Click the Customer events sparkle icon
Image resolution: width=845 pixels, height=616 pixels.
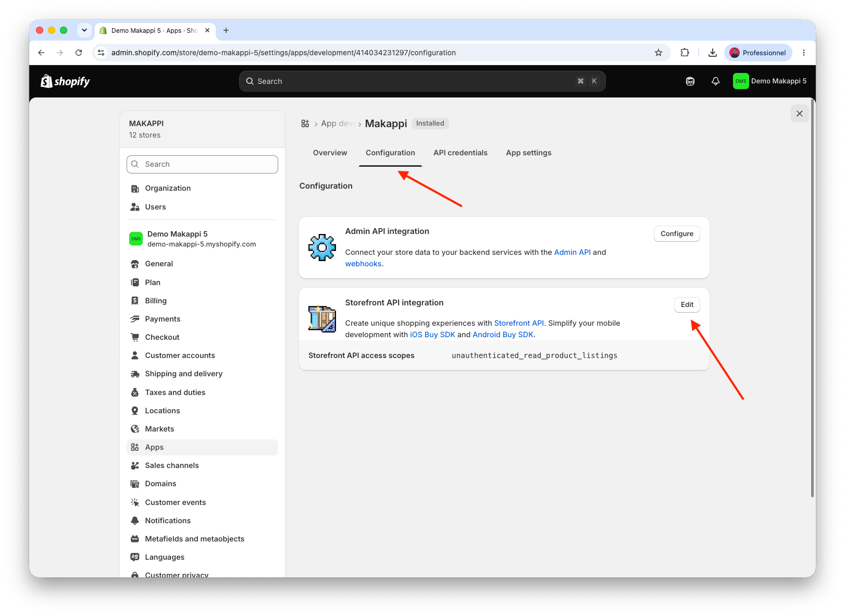tap(135, 502)
